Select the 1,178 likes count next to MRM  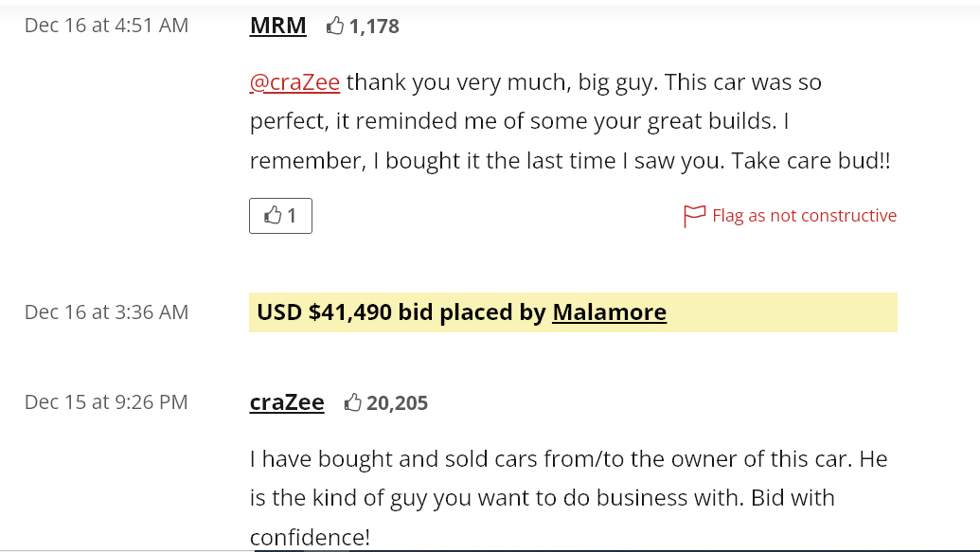click(374, 27)
